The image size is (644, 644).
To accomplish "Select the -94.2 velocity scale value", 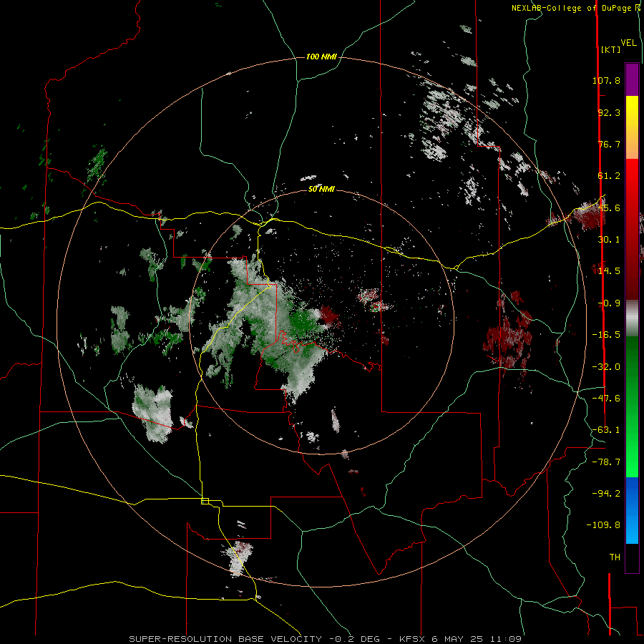I will (x=606, y=494).
